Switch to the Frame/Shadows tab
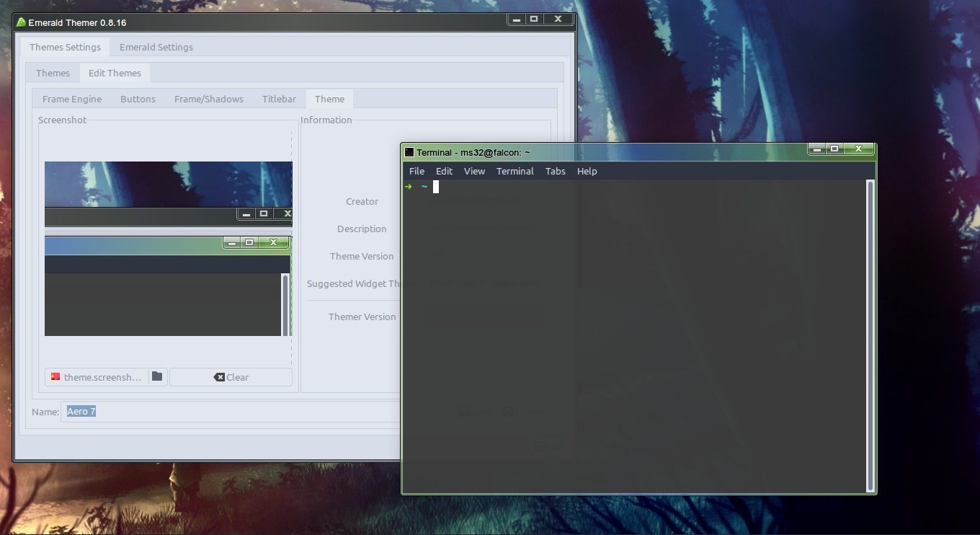Image resolution: width=980 pixels, height=535 pixels. click(209, 99)
